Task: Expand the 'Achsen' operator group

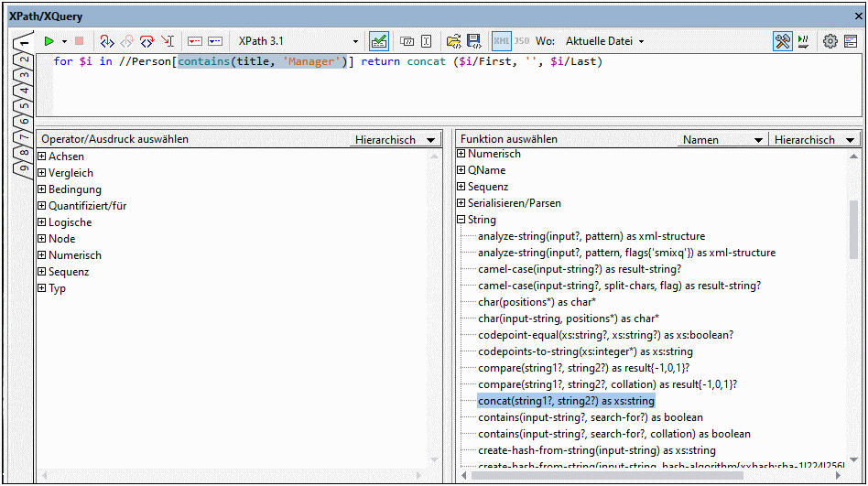Action: tap(42, 157)
